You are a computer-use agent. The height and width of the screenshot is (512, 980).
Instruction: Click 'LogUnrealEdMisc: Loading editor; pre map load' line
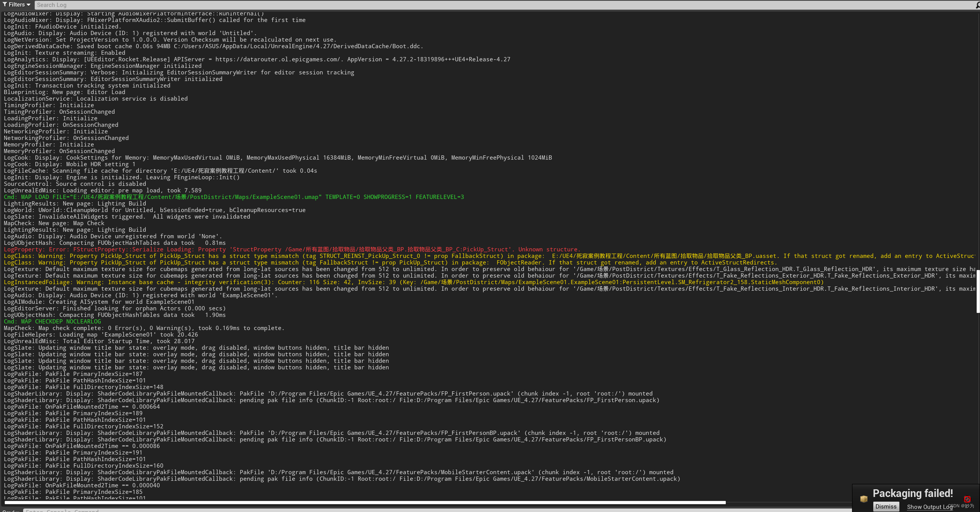click(103, 190)
